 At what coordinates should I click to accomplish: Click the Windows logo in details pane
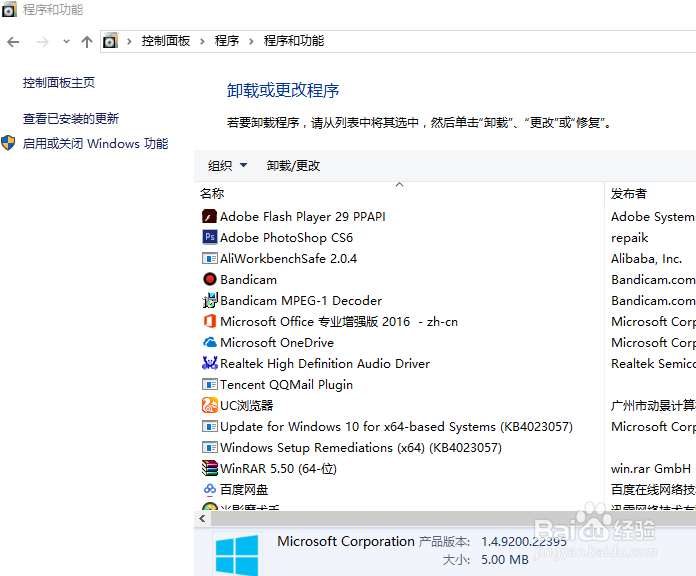pyautogui.click(x=237, y=555)
